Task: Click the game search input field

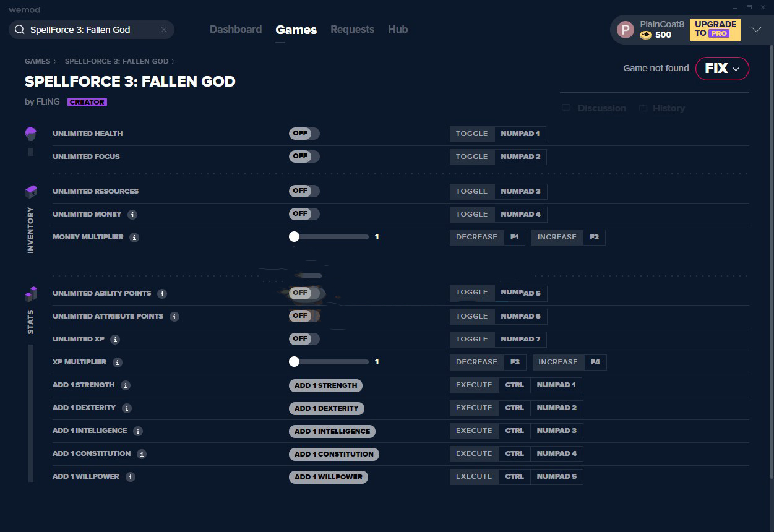Action: point(92,30)
